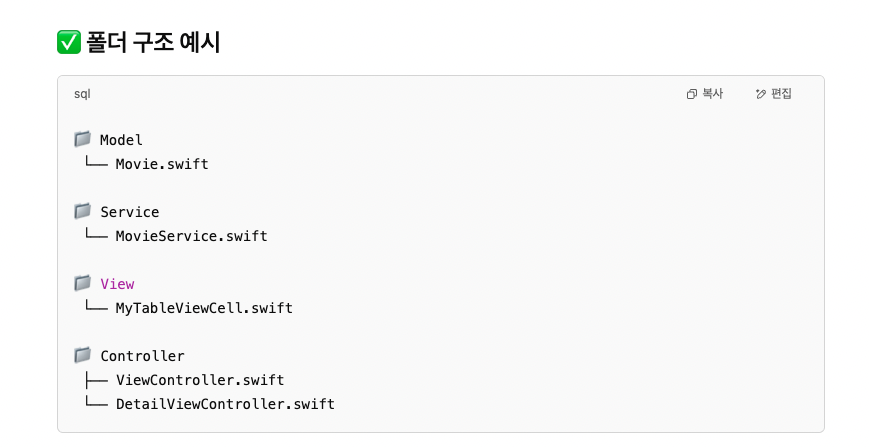Click the pencil edit icon beside 편집
This screenshot has width=869, height=447.
[x=761, y=94]
